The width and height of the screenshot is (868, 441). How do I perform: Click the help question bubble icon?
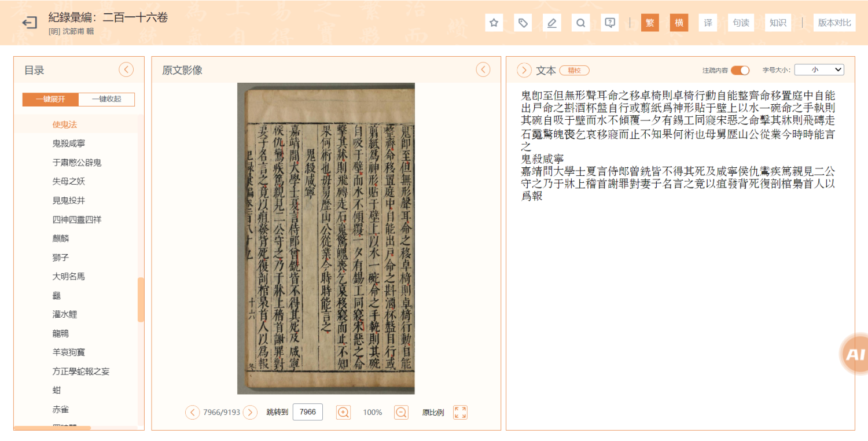click(x=609, y=23)
